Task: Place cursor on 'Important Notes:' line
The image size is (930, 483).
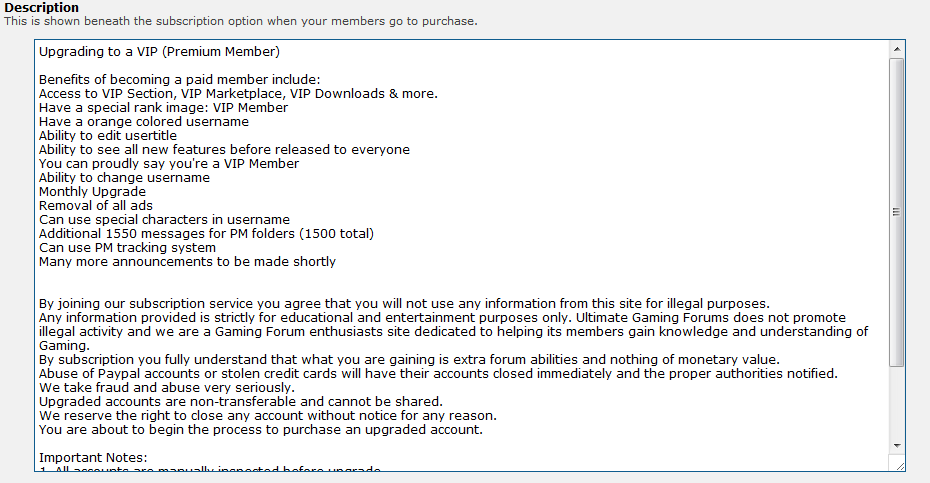Action: click(93, 457)
